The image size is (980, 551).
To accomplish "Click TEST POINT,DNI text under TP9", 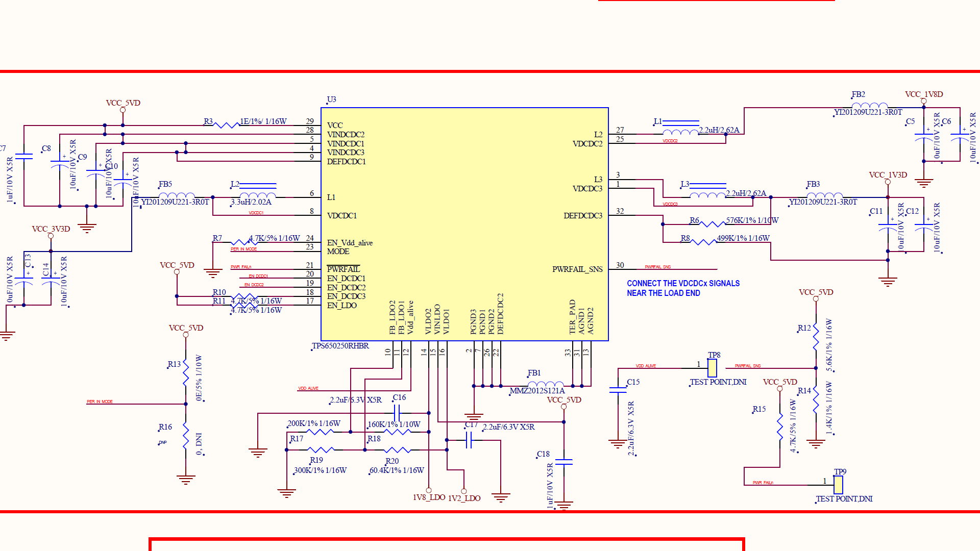I will click(x=844, y=499).
